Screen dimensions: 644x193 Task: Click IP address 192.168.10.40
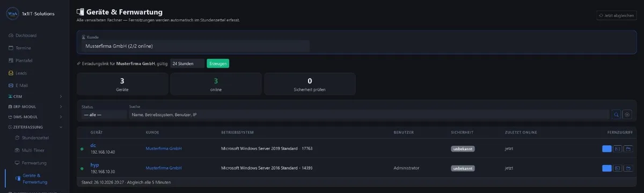103,152
